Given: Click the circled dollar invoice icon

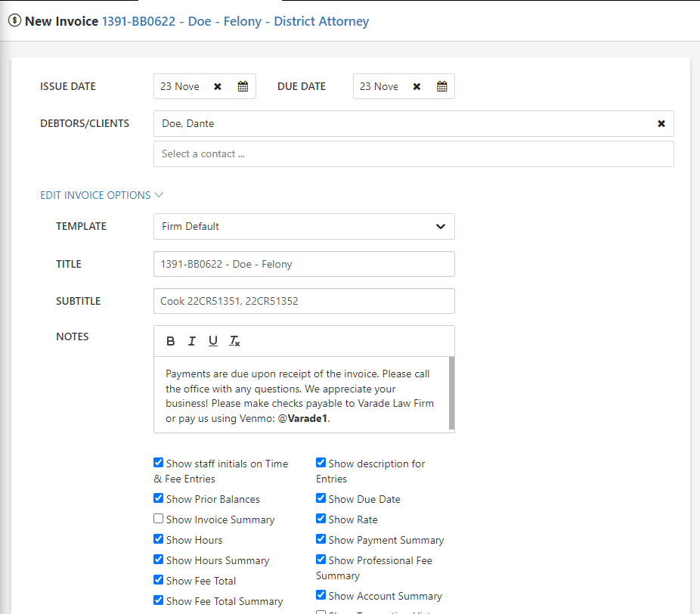Looking at the screenshot, I should tap(14, 21).
